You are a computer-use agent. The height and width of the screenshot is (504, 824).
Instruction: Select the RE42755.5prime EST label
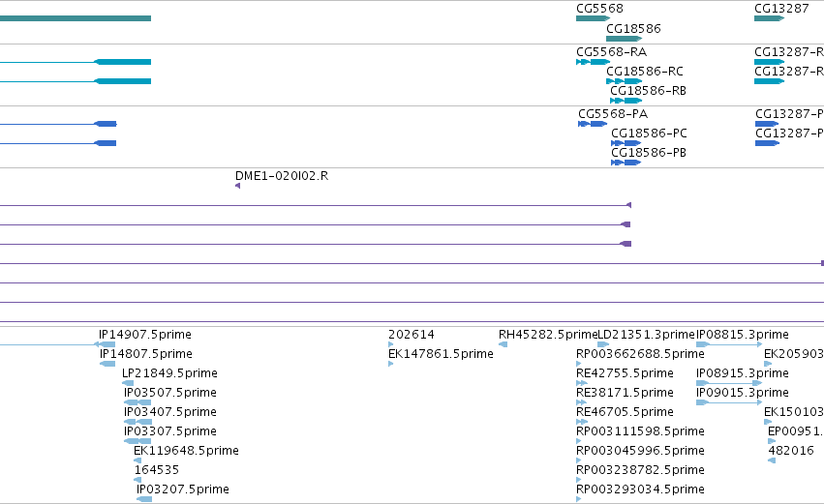[x=625, y=373]
